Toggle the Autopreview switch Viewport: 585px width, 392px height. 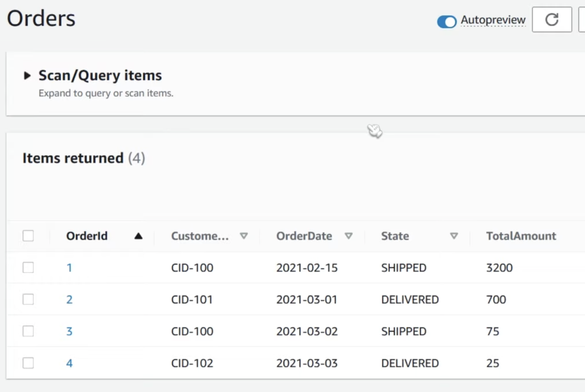[x=447, y=21]
